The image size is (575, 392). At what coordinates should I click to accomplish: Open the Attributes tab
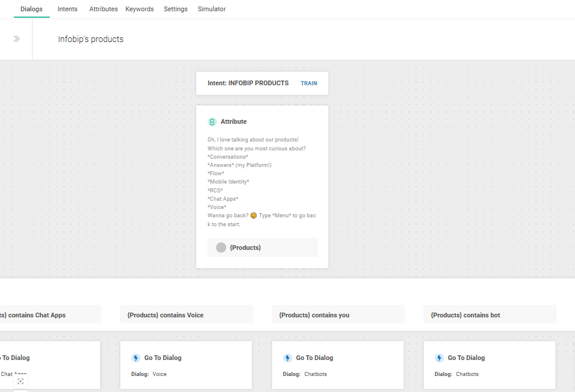click(103, 9)
